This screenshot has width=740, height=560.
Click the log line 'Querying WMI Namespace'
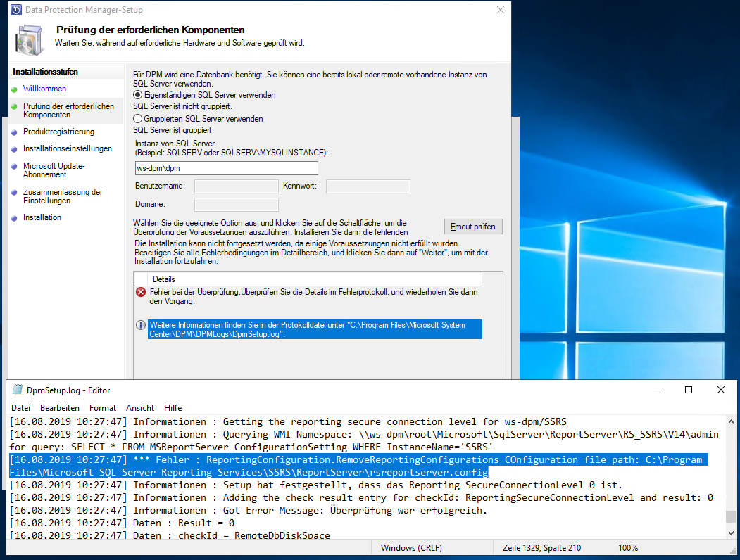[x=364, y=440]
